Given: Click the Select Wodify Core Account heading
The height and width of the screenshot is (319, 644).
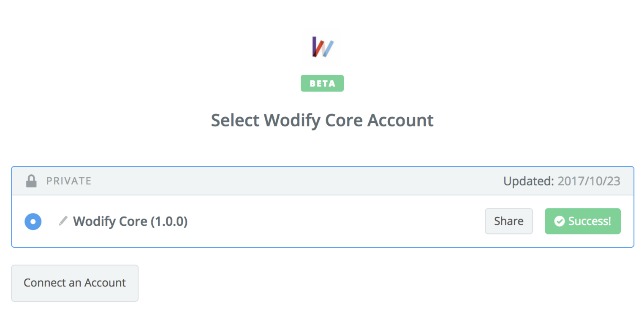Looking at the screenshot, I should click(x=322, y=120).
